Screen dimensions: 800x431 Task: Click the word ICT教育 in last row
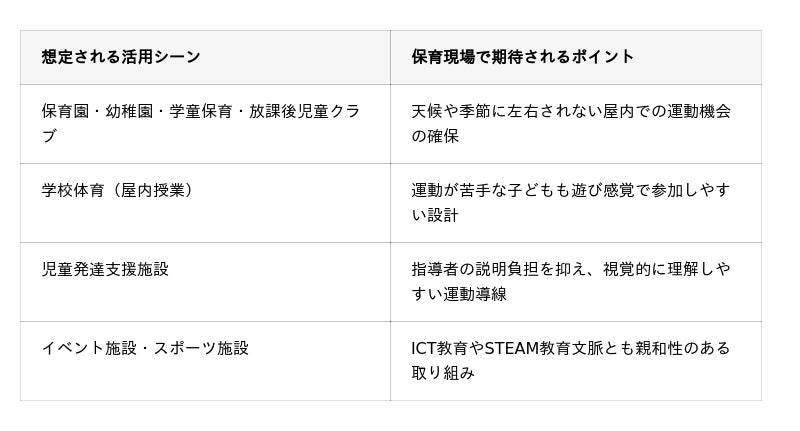(440, 348)
